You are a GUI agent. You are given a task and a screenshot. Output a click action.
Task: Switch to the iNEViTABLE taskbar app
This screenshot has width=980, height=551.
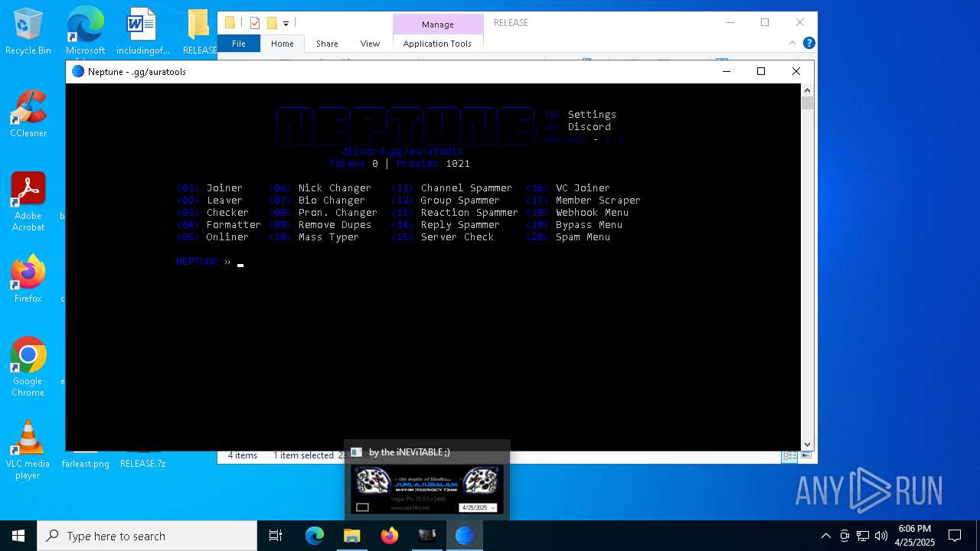427,536
